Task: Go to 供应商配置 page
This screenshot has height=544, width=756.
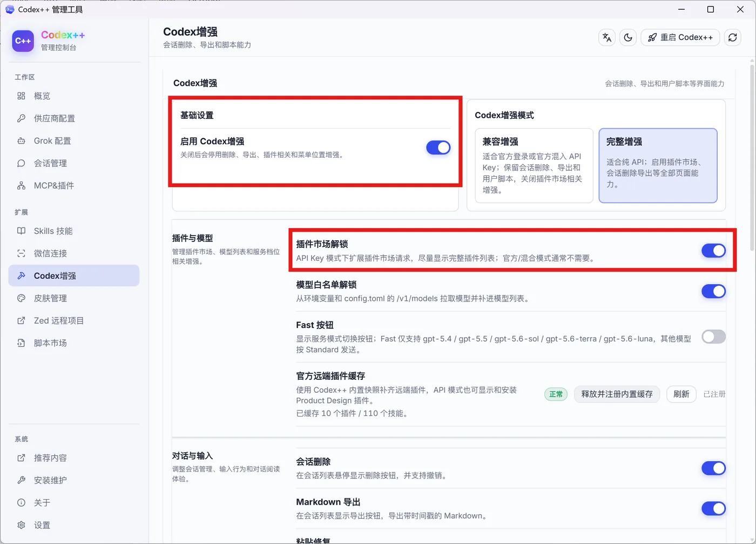Action: 74,118
